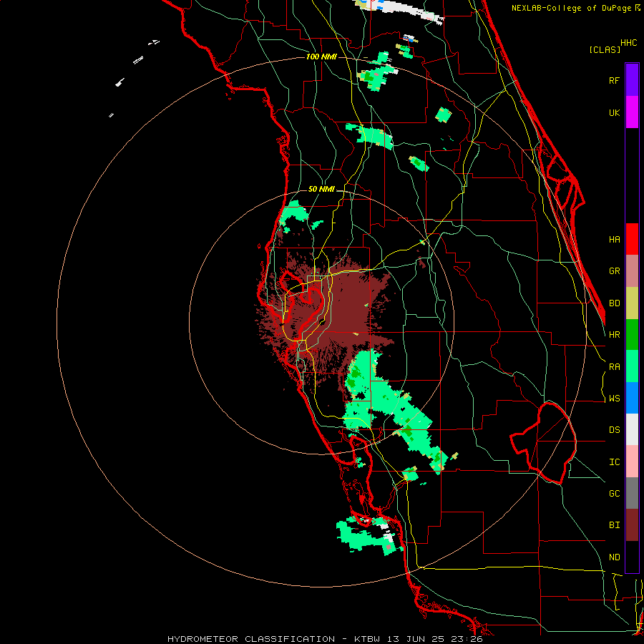Click the RA bright green legend swatch
Viewport: 644px width, 644px height.
632,366
